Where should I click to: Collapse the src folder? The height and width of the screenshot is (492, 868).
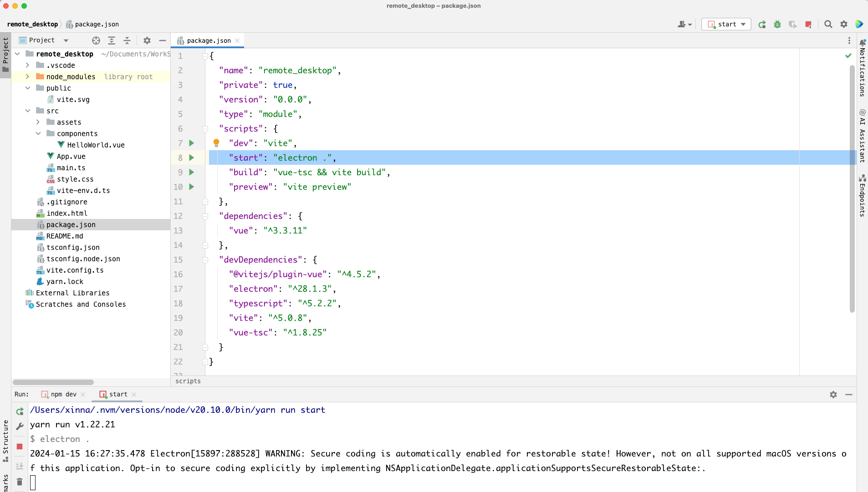tap(28, 111)
